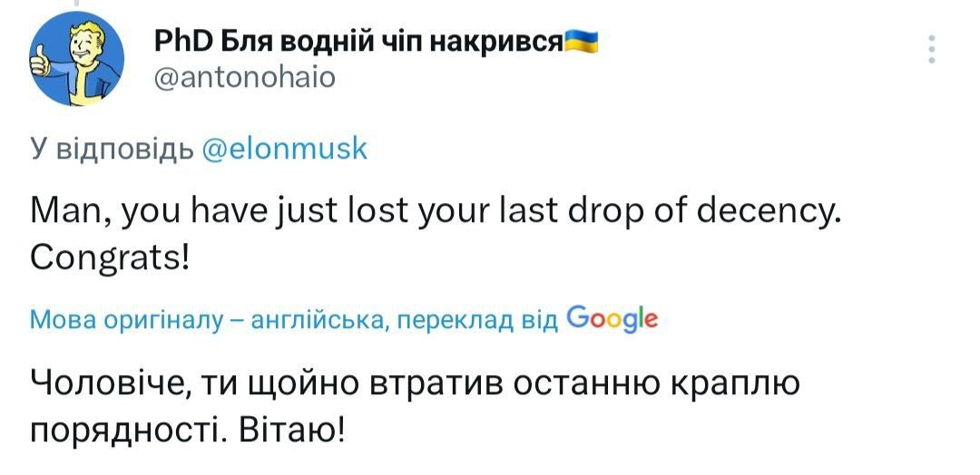
Task: Click the word "Вітаю!" in the translation
Action: (x=290, y=426)
